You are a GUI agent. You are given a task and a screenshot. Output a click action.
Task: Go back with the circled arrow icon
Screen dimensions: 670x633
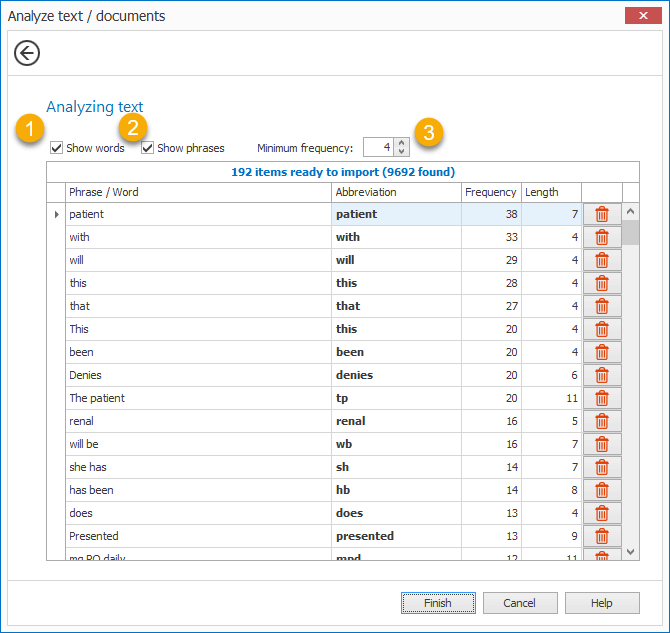tap(27, 53)
